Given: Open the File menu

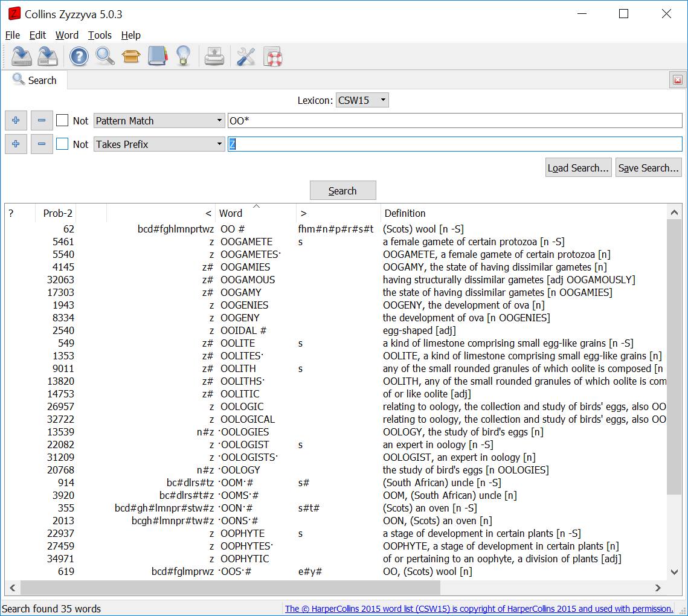Looking at the screenshot, I should (12, 35).
